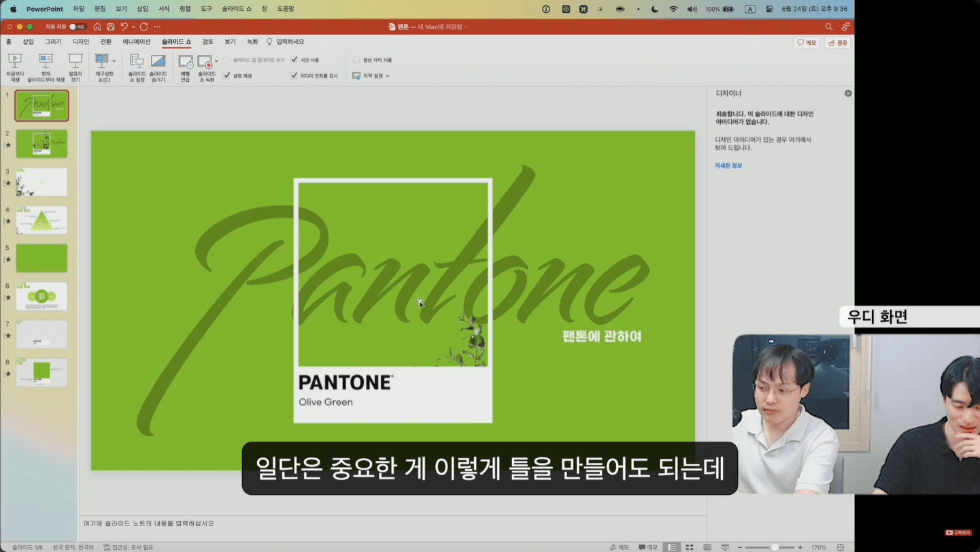Image resolution: width=980 pixels, height=552 pixels.
Task: Click the 메모 button at top right
Action: [x=807, y=42]
